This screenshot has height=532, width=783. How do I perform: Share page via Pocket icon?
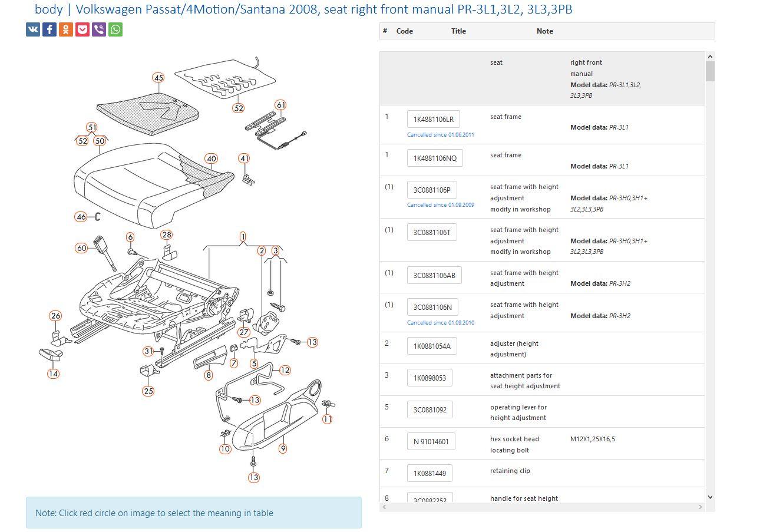[x=82, y=29]
